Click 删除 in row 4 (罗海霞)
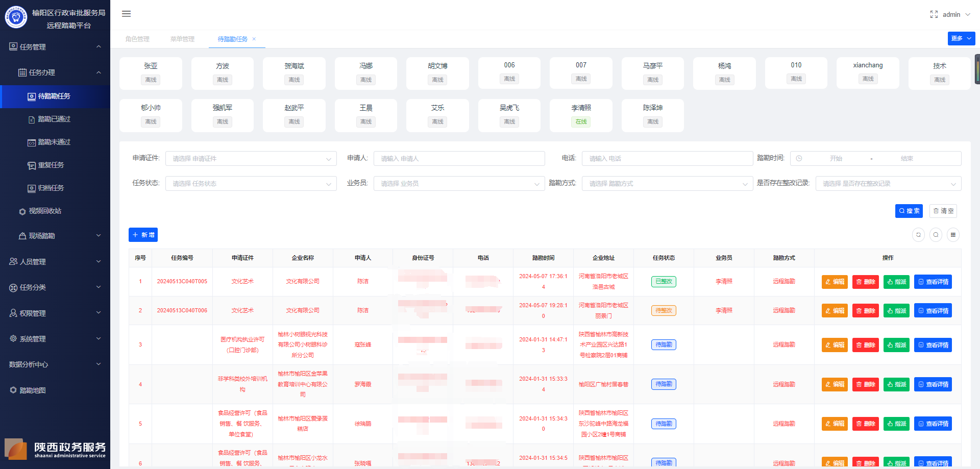Image resolution: width=980 pixels, height=469 pixels. coord(866,384)
